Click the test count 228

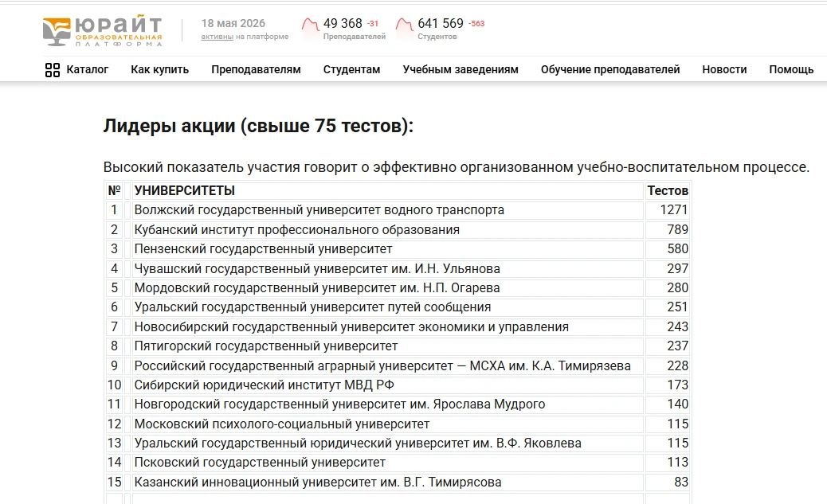click(x=678, y=366)
